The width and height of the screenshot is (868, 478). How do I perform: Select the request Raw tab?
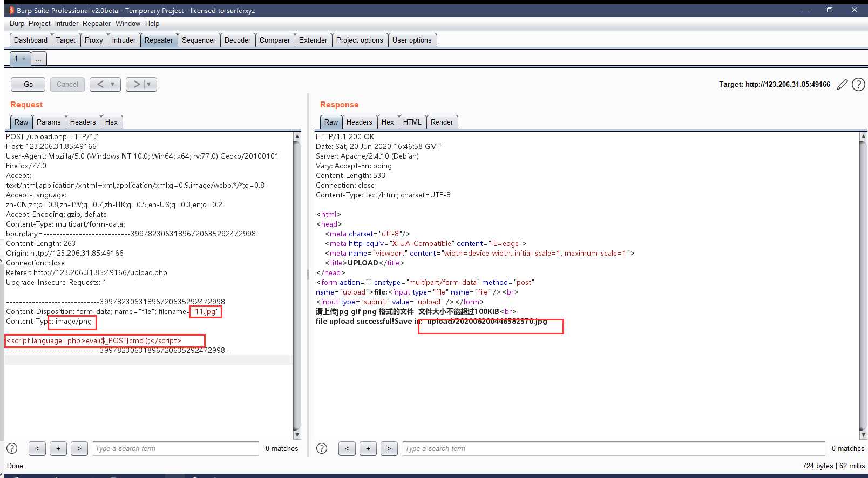click(x=21, y=122)
